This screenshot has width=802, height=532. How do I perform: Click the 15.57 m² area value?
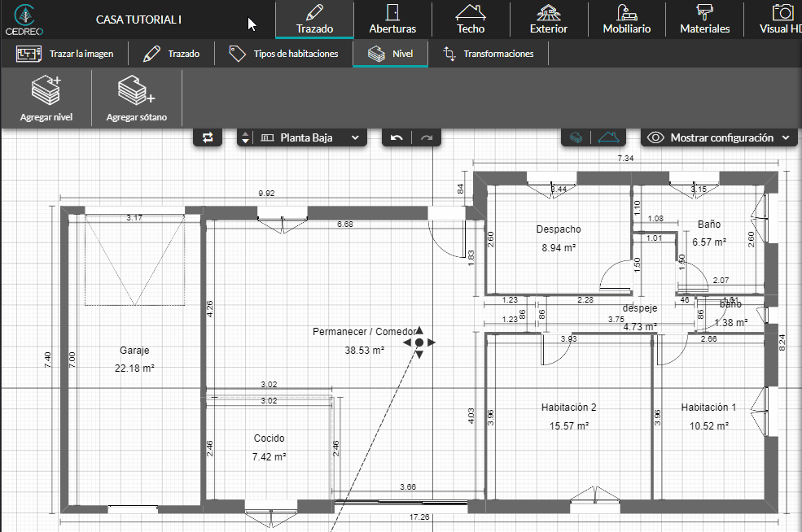[569, 425]
